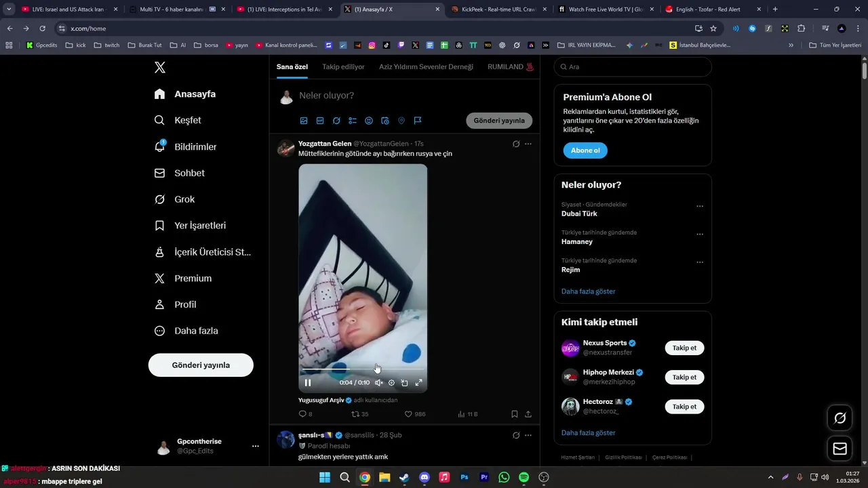This screenshot has width=868, height=488.
Task: Open the X logo home link in the sidebar
Action: (x=159, y=67)
